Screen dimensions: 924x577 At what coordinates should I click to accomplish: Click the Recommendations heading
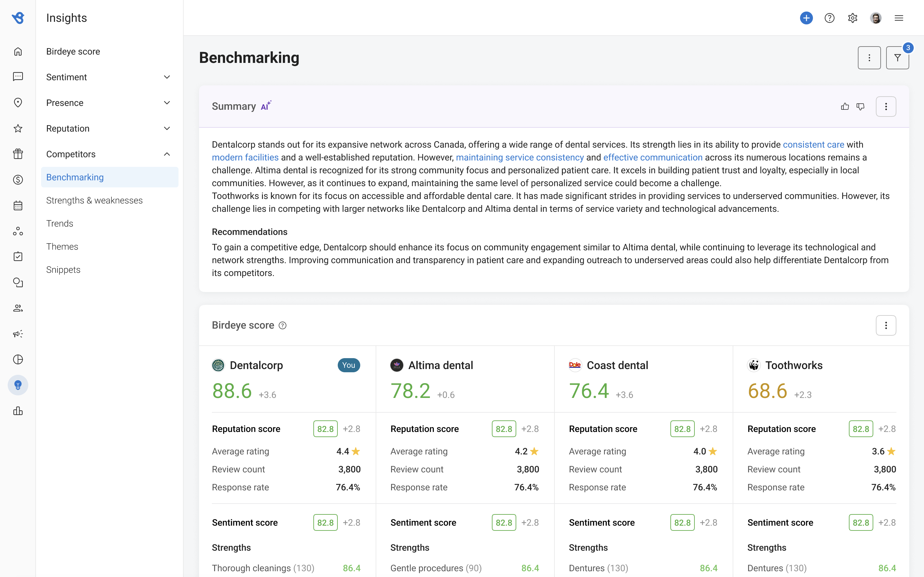[x=249, y=232]
